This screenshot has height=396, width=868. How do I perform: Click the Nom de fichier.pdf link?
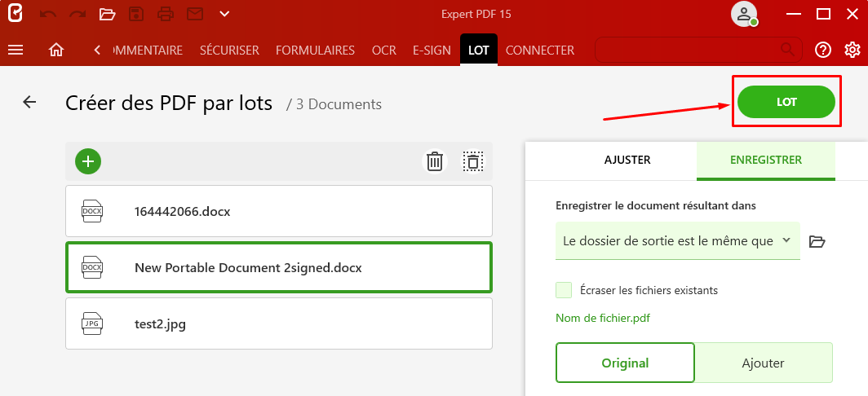point(603,318)
